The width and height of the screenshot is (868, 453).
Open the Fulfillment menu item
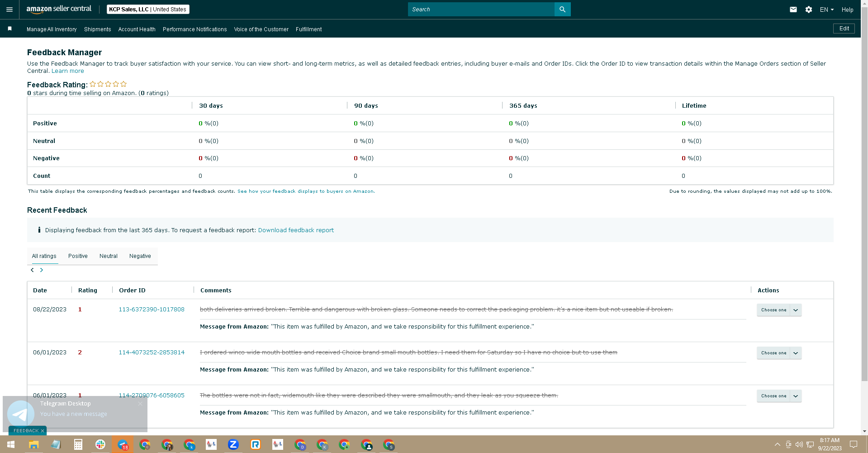pos(309,29)
